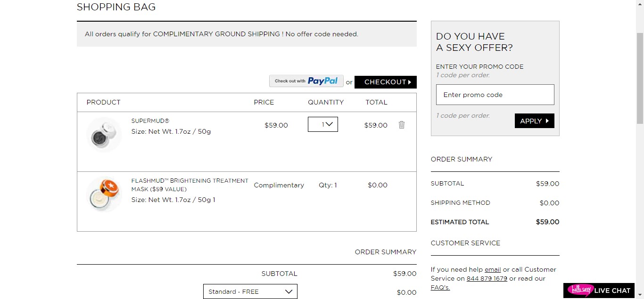Click the customer service email link
Image resolution: width=644 pixels, height=299 pixels.
[493, 270]
